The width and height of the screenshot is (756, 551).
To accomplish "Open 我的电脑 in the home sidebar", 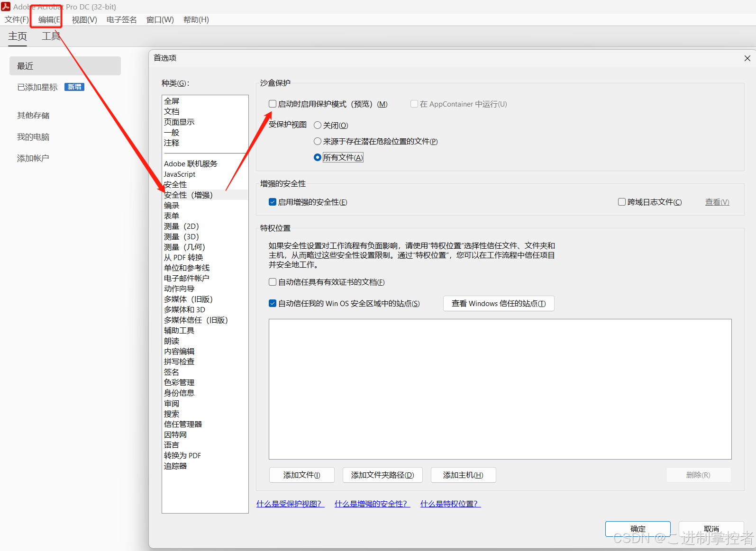I will tap(33, 137).
